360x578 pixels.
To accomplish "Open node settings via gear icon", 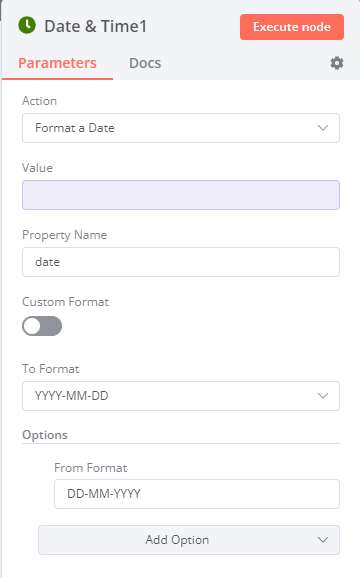I will point(336,63).
